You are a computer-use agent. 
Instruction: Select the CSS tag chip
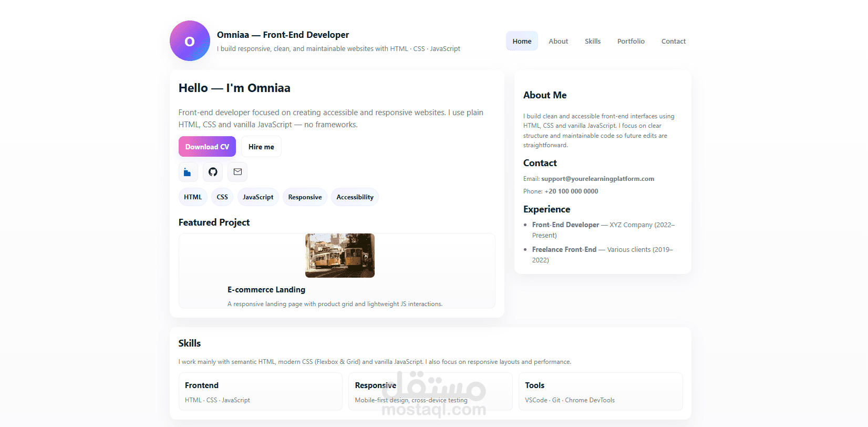(222, 197)
